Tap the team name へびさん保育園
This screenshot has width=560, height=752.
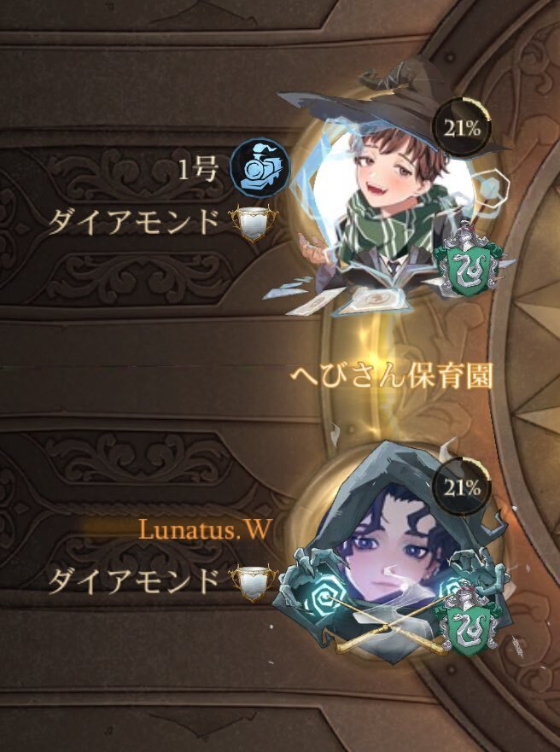(392, 378)
